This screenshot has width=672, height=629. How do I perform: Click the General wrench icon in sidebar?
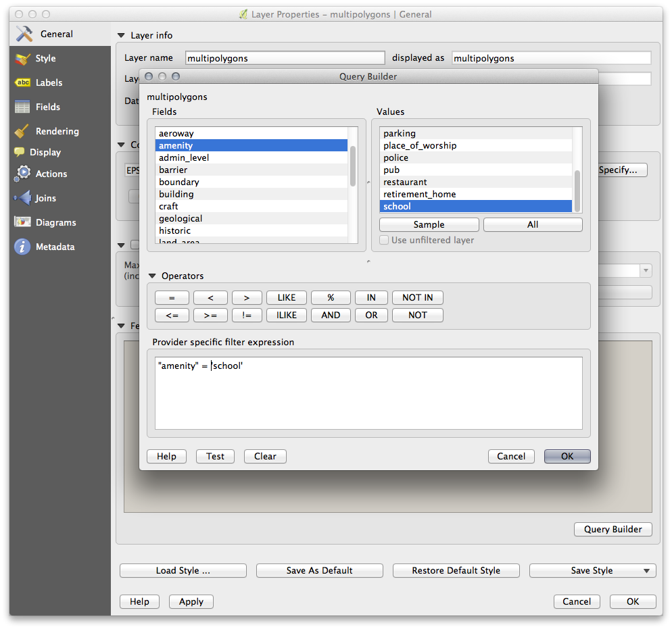[24, 34]
